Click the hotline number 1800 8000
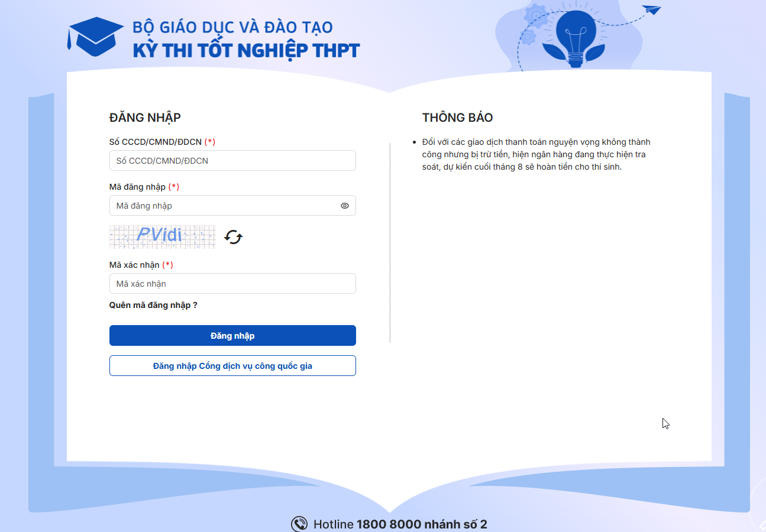 (387, 524)
